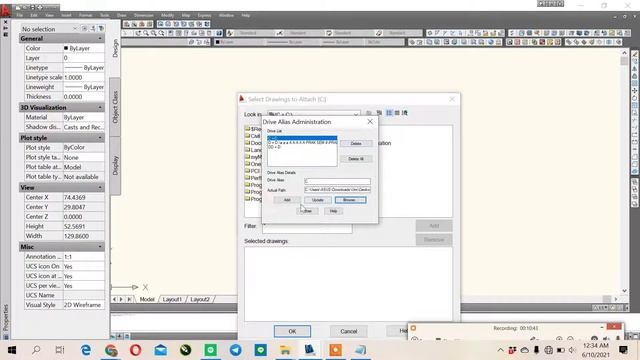This screenshot has width=640, height=360.
Task: Click the Actual Path input field
Action: 337,190
